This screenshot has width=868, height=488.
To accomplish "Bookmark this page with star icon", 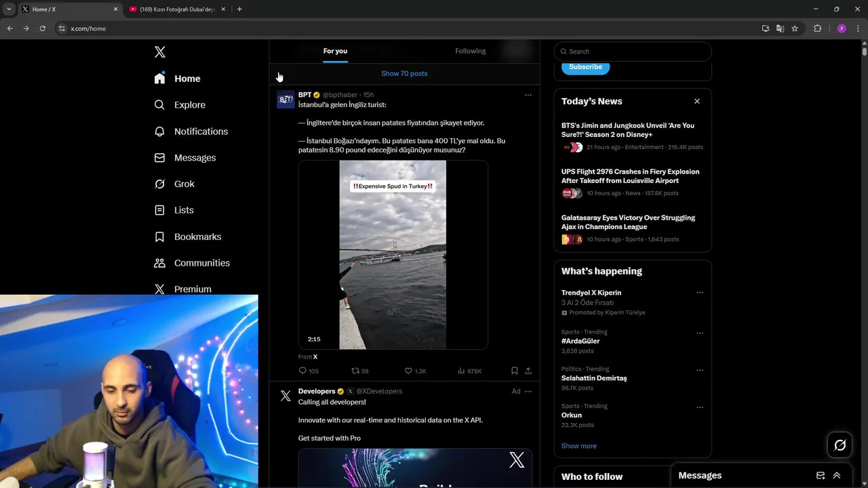I will pos(795,28).
